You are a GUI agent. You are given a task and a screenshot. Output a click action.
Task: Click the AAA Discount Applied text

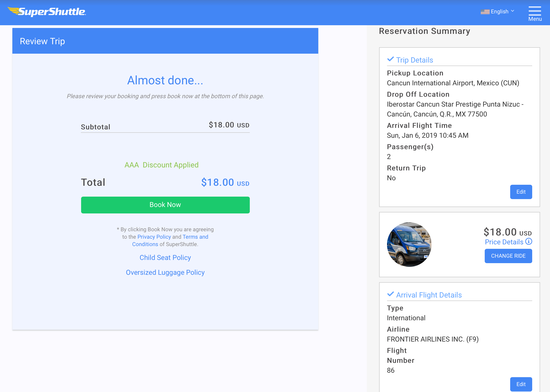point(161,165)
